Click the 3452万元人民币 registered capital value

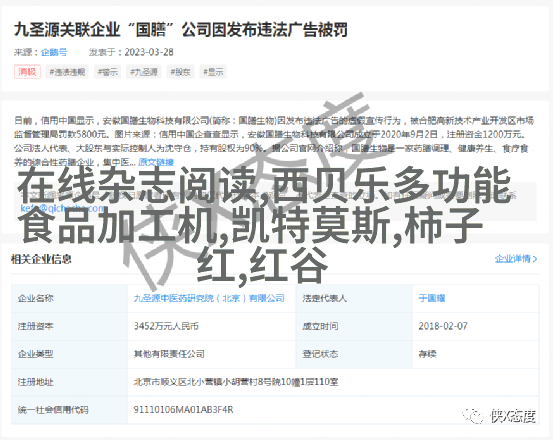click(166, 326)
